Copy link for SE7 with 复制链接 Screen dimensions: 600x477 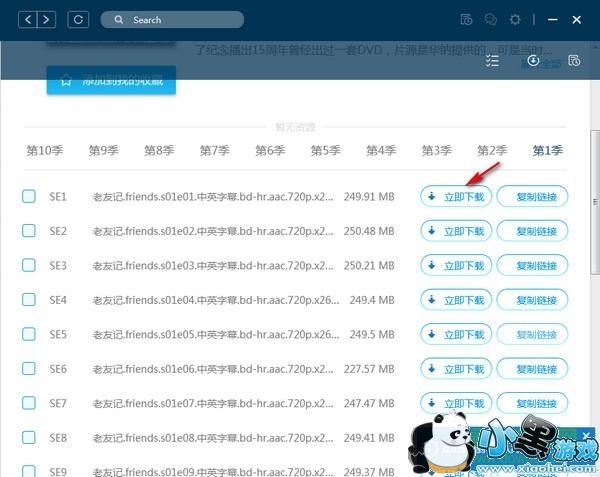(x=532, y=403)
